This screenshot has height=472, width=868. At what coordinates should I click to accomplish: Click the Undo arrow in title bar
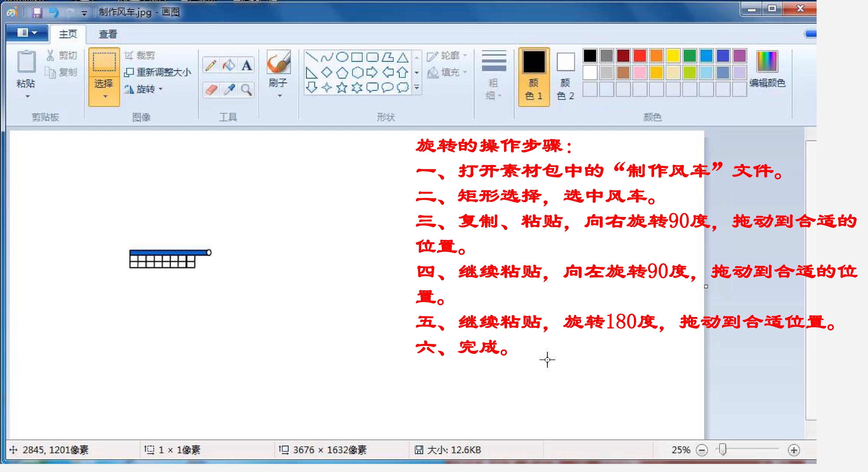tap(54, 13)
